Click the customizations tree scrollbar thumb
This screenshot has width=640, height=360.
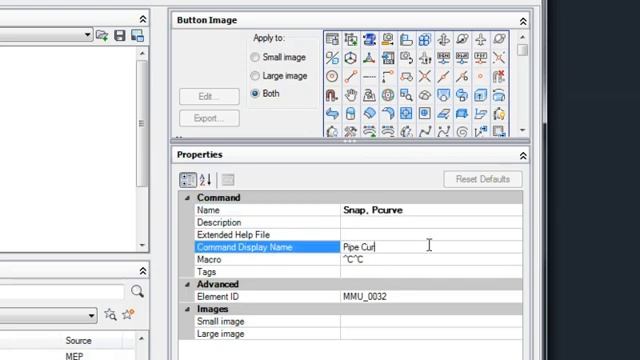click(x=142, y=123)
